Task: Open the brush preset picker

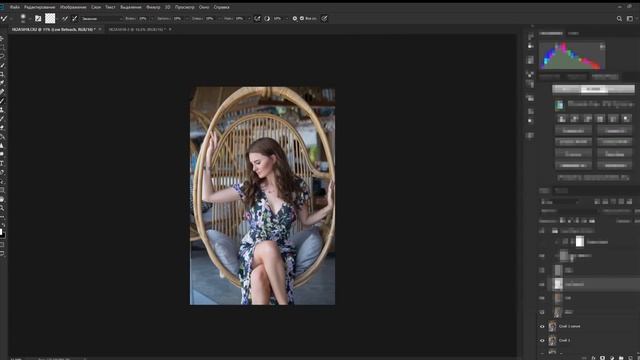Action: [x=23, y=18]
